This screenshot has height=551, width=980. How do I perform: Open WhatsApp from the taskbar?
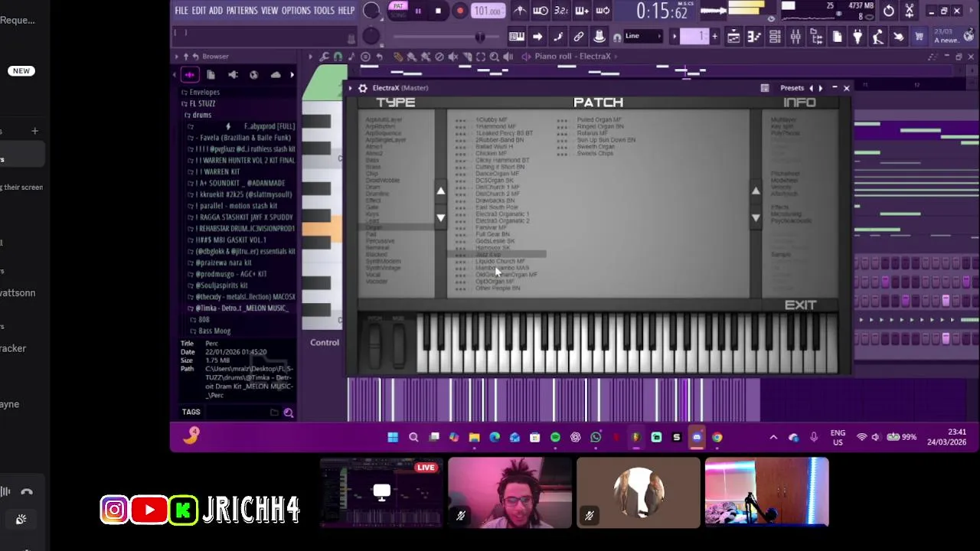tap(596, 437)
